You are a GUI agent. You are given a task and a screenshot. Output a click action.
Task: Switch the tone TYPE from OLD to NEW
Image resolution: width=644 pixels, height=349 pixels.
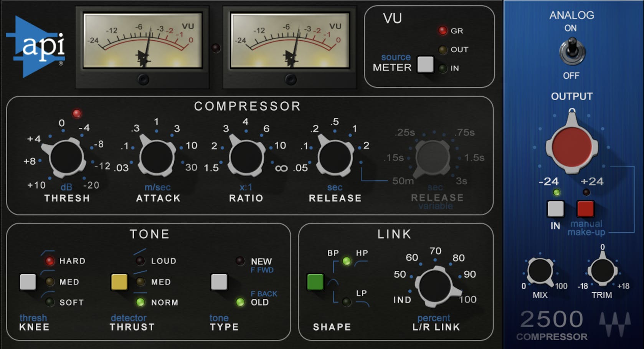[x=219, y=282]
